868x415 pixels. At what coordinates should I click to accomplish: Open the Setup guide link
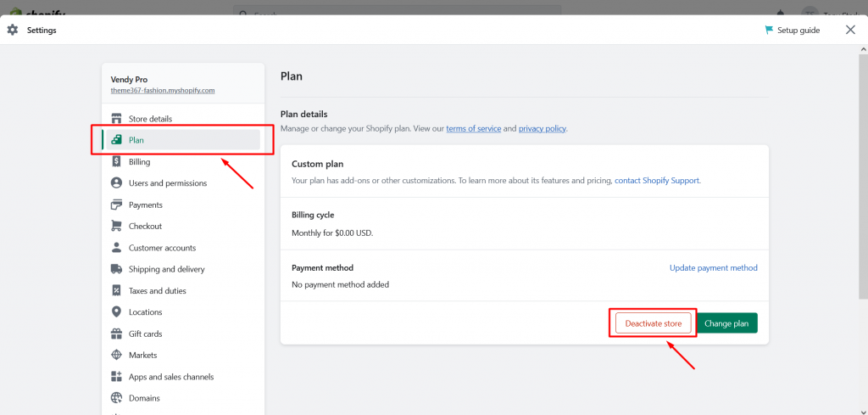[793, 30]
